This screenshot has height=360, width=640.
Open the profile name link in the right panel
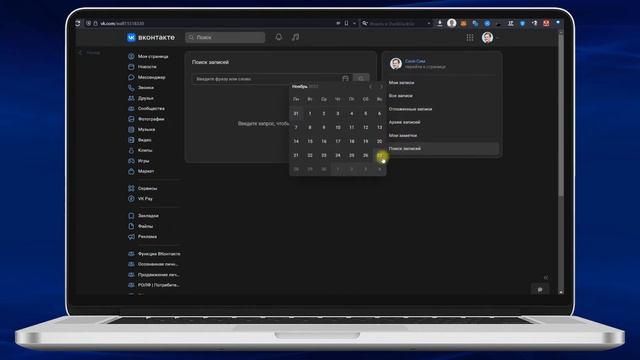(415, 61)
